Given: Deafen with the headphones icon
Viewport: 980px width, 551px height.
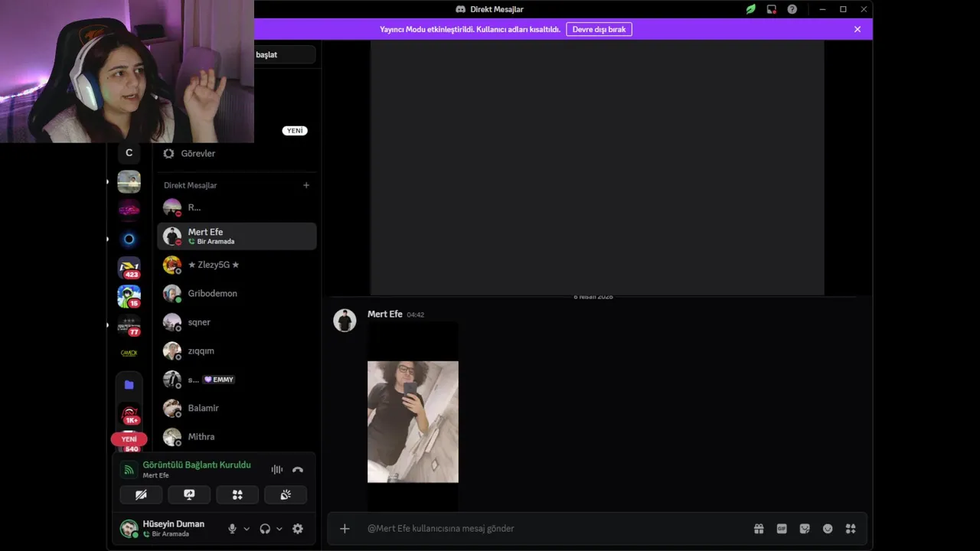Looking at the screenshot, I should (x=265, y=529).
